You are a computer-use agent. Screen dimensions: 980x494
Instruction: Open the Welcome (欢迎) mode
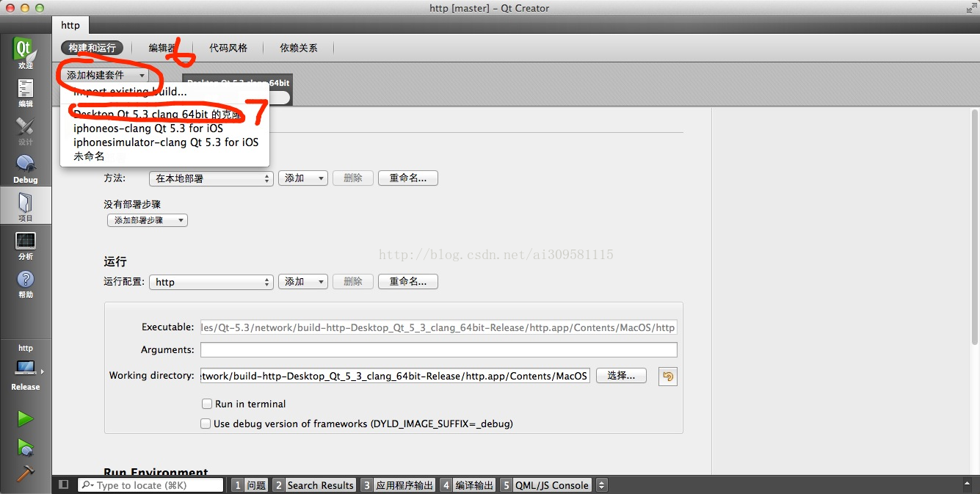(25, 54)
